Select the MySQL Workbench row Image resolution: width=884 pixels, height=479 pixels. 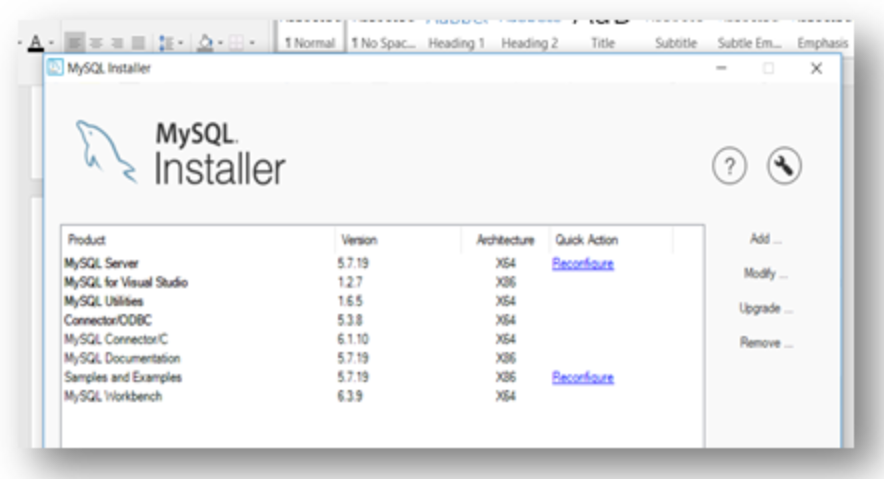(382, 396)
